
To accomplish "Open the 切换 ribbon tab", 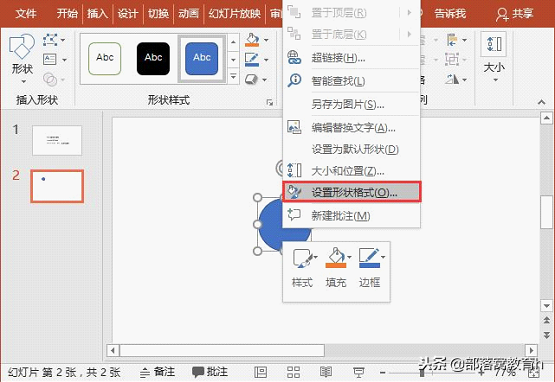I will pos(158,13).
